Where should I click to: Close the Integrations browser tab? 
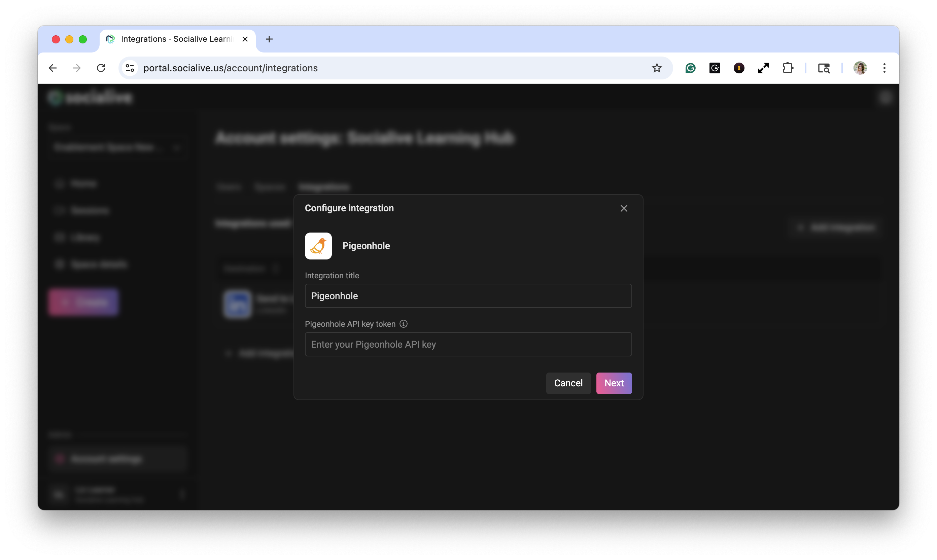[x=245, y=39]
